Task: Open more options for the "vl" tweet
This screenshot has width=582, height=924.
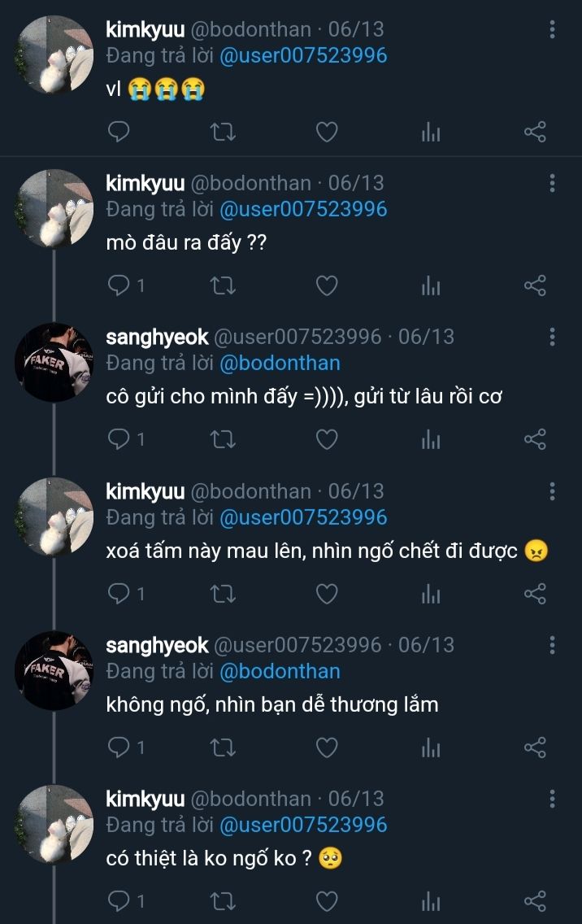Action: click(553, 30)
